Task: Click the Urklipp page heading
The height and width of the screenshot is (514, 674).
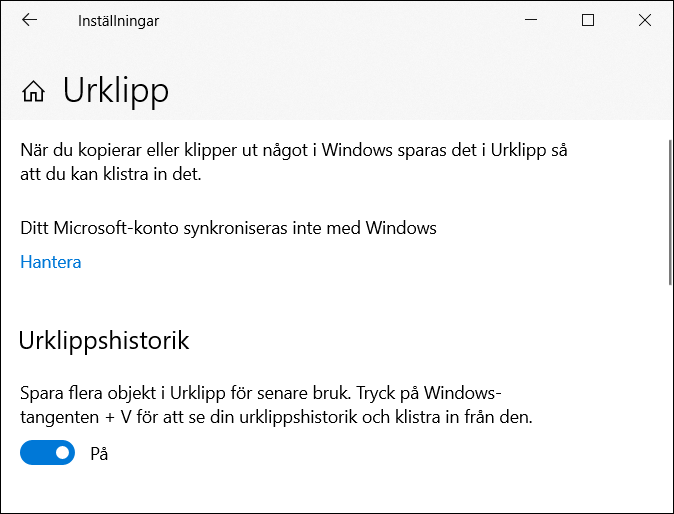Action: [x=115, y=91]
